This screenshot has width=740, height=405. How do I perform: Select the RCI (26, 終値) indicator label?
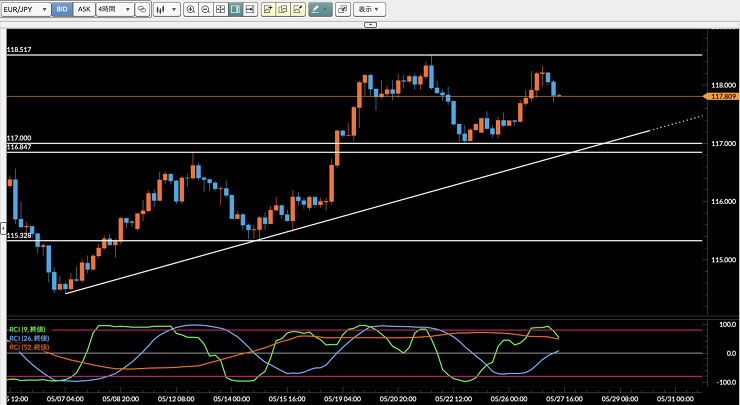tap(28, 338)
